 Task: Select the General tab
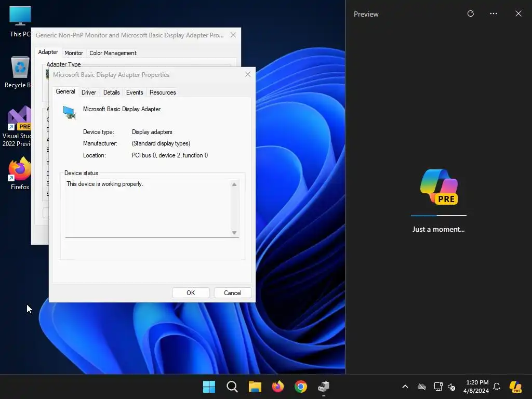pos(65,91)
